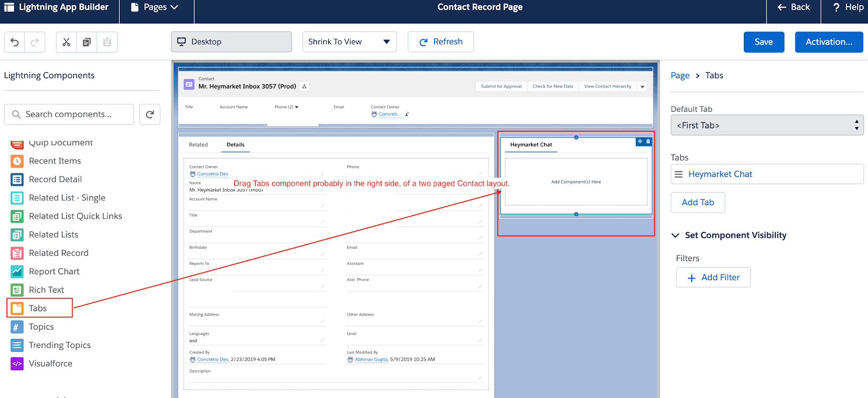Select the Trending Topics component icon

[17, 345]
